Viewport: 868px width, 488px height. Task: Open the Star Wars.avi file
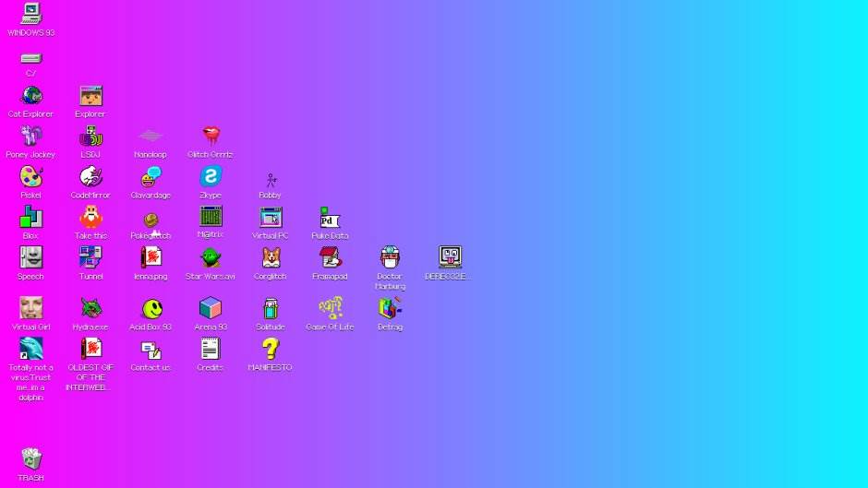211,258
